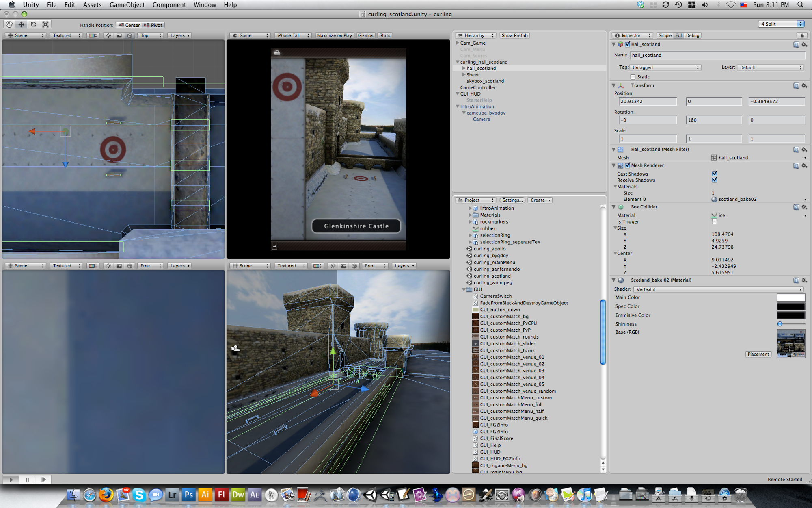Open the Assets menu
This screenshot has height=508, width=812.
click(x=92, y=5)
